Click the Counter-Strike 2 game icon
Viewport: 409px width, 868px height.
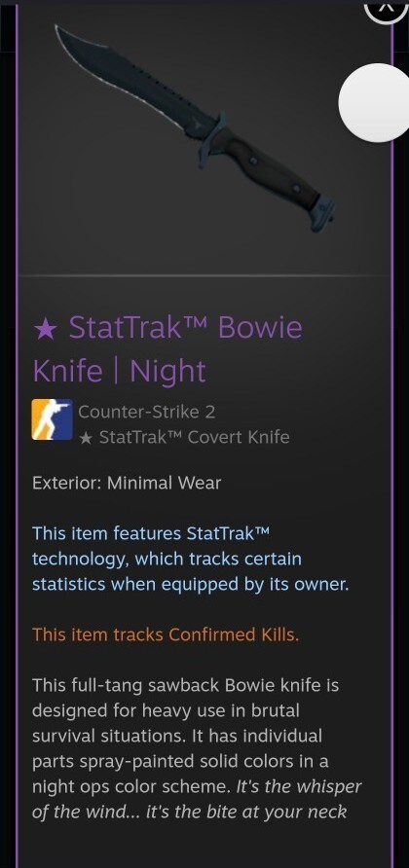[x=52, y=419]
